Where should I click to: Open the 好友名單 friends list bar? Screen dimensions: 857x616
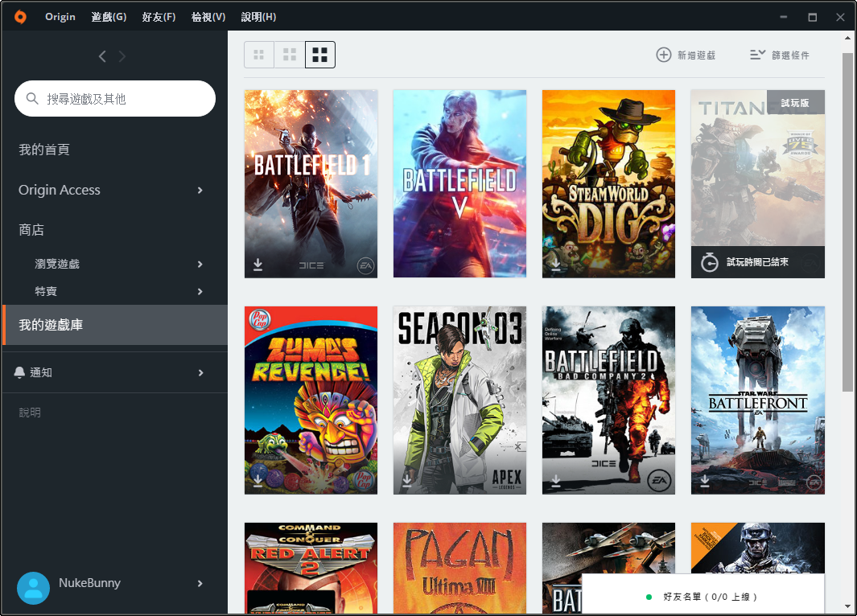tap(702, 595)
